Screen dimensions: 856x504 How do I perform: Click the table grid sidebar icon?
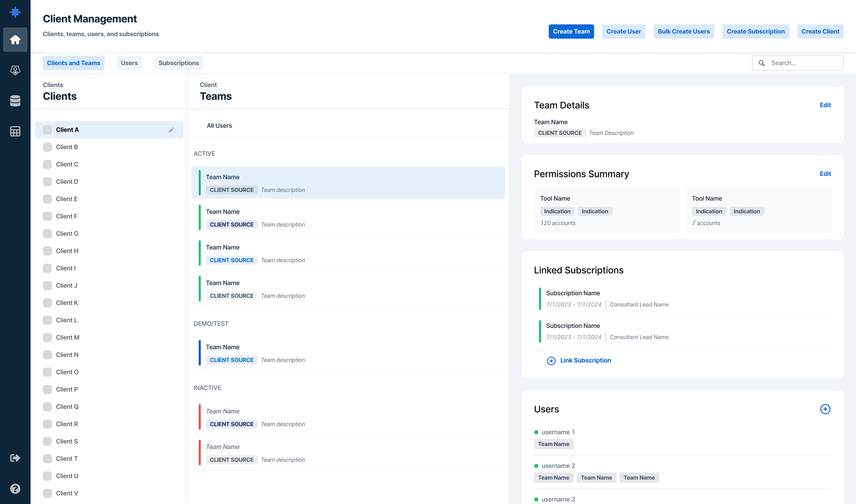(x=15, y=131)
